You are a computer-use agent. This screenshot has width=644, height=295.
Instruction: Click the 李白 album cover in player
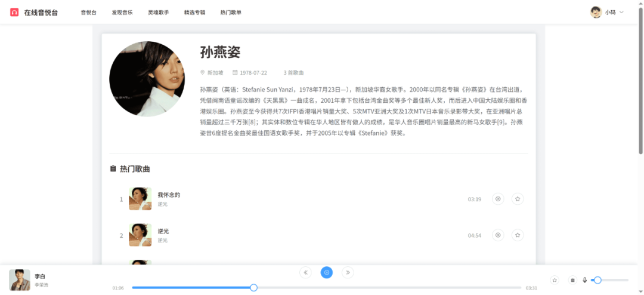[20, 280]
